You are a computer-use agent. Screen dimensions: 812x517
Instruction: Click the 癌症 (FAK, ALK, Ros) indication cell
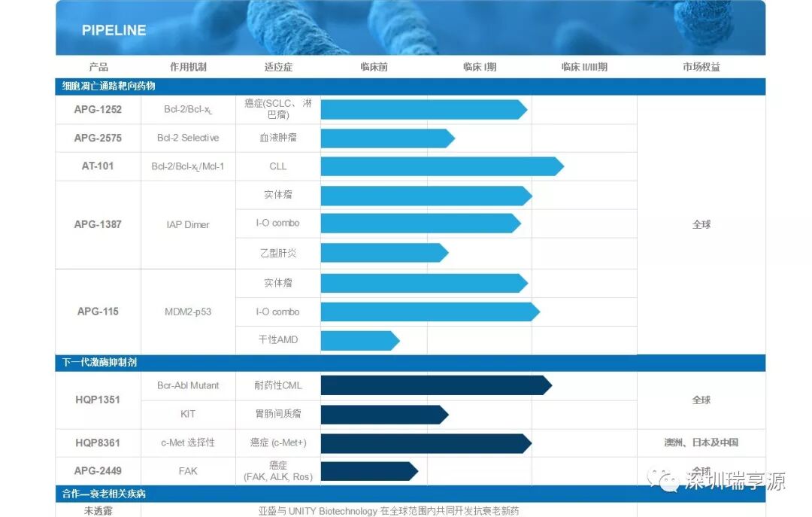(278, 471)
